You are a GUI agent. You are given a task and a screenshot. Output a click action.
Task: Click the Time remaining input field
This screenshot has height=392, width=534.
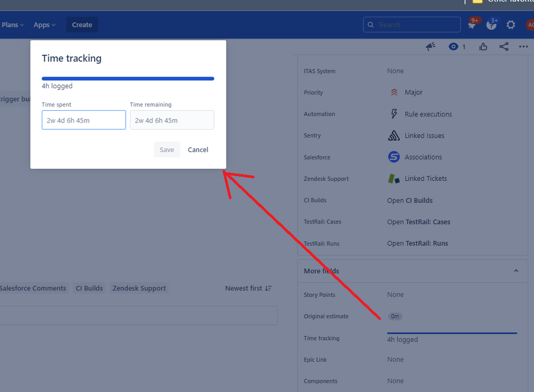(x=172, y=120)
